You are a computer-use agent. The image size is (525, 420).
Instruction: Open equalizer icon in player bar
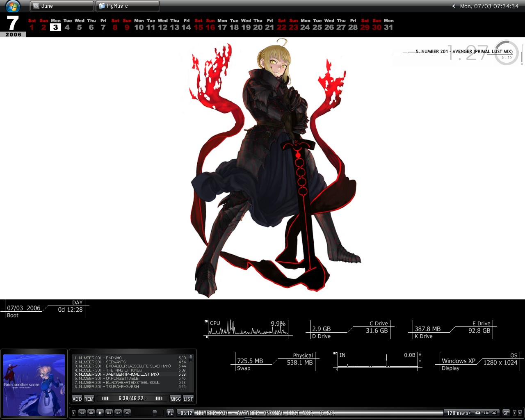pyautogui.click(x=486, y=413)
